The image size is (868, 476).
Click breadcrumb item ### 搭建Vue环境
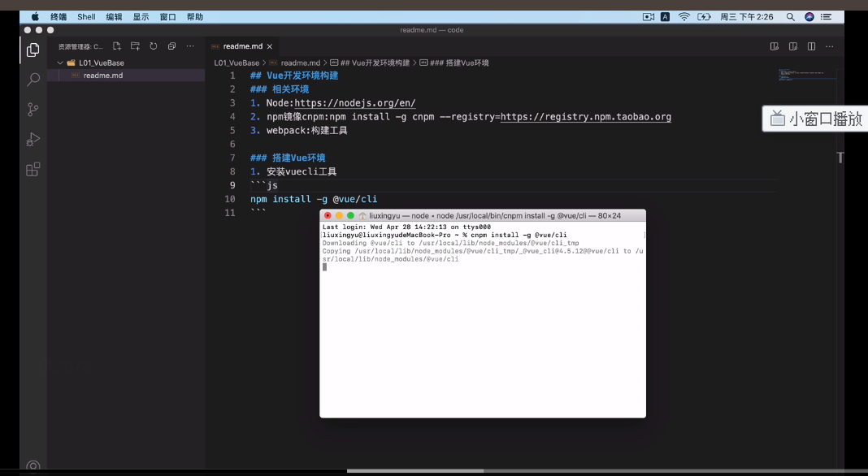(x=459, y=63)
